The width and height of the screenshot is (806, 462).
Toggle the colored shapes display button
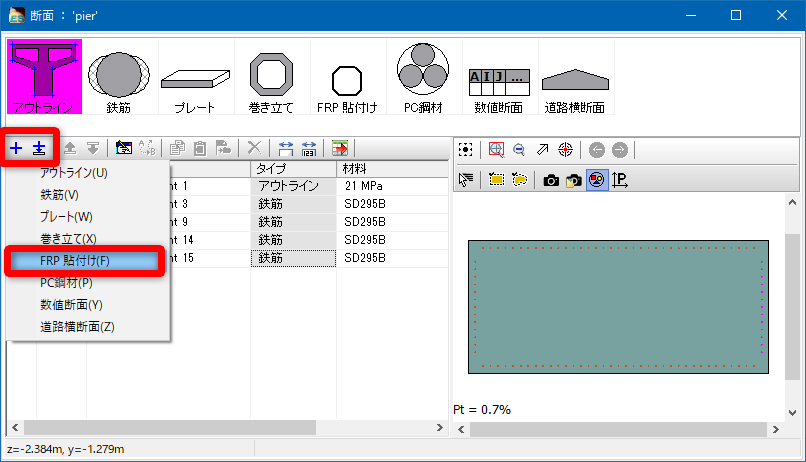597,180
